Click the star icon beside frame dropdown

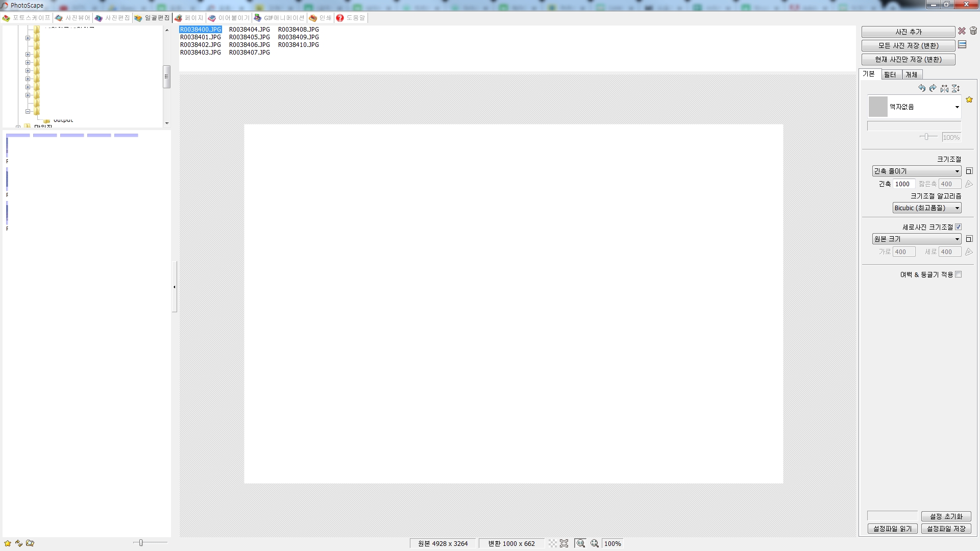pyautogui.click(x=969, y=100)
